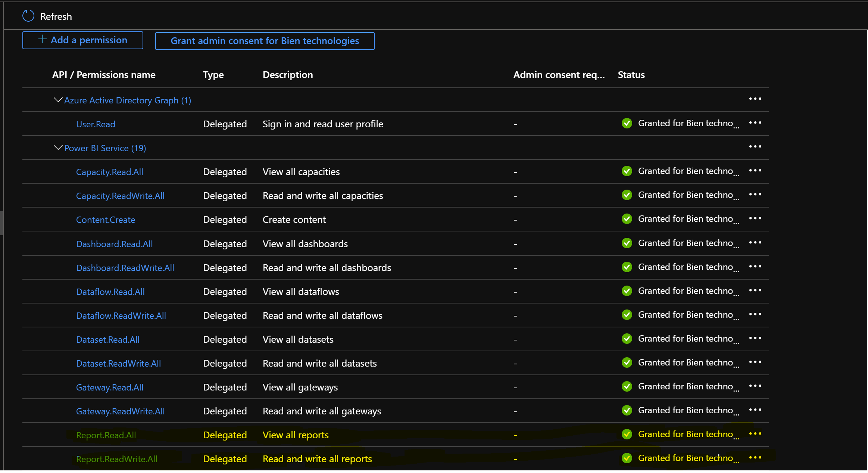Image resolution: width=868 pixels, height=473 pixels.
Task: Open more options for Power BI Service group
Action: 755,147
